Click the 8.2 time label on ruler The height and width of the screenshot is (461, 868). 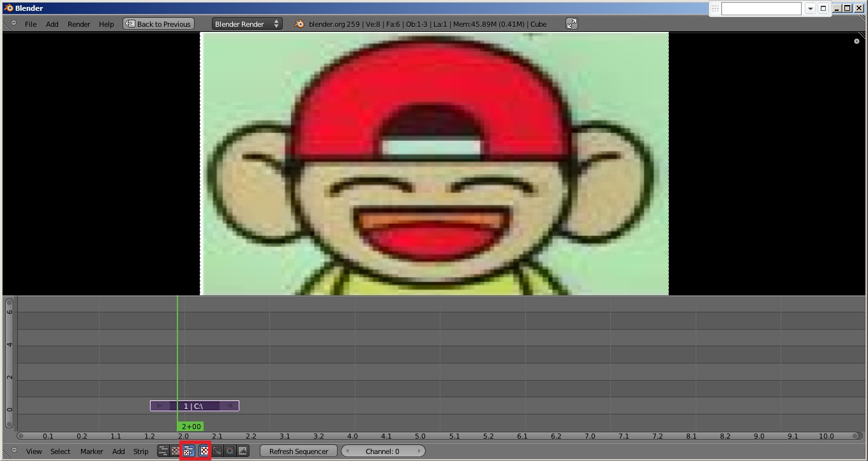click(x=725, y=437)
